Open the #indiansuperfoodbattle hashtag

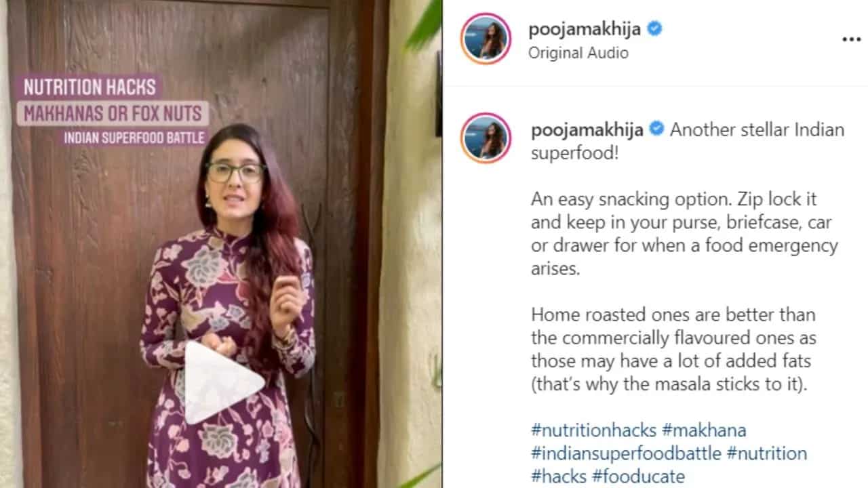tap(626, 453)
